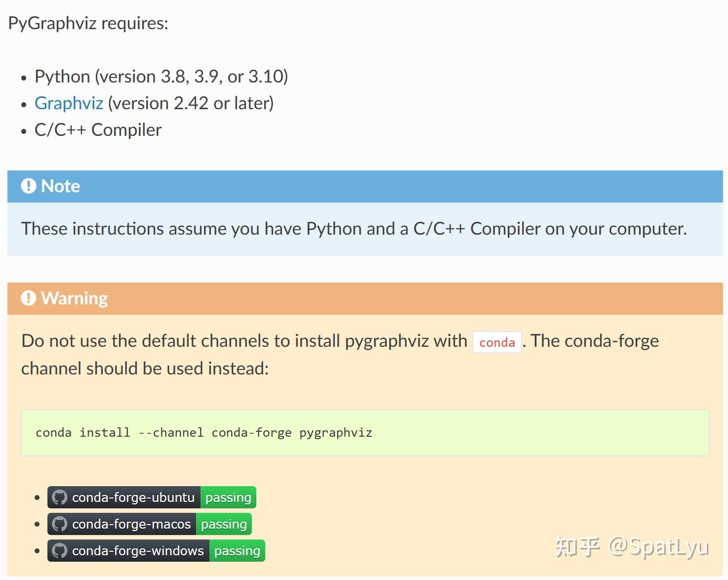Click the Python version requirement line
The height and width of the screenshot is (580, 728).
click(161, 77)
